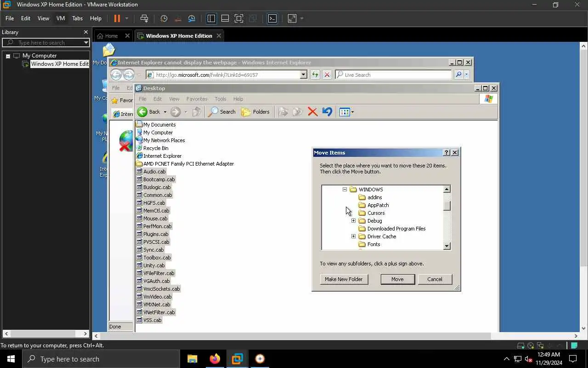Open the VMware Tabs menu
This screenshot has height=368, width=588.
coord(77,18)
